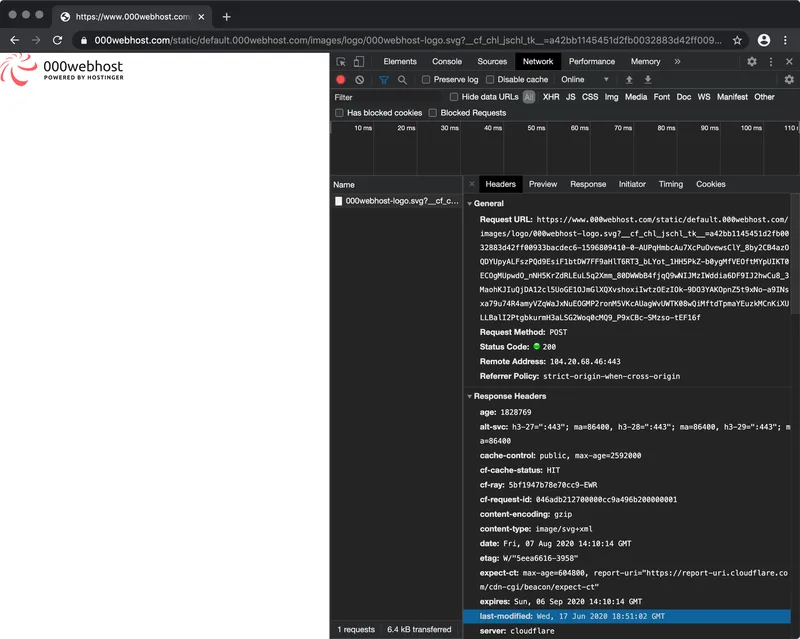Toggle device toolbar icon
The height and width of the screenshot is (639, 800).
(359, 62)
